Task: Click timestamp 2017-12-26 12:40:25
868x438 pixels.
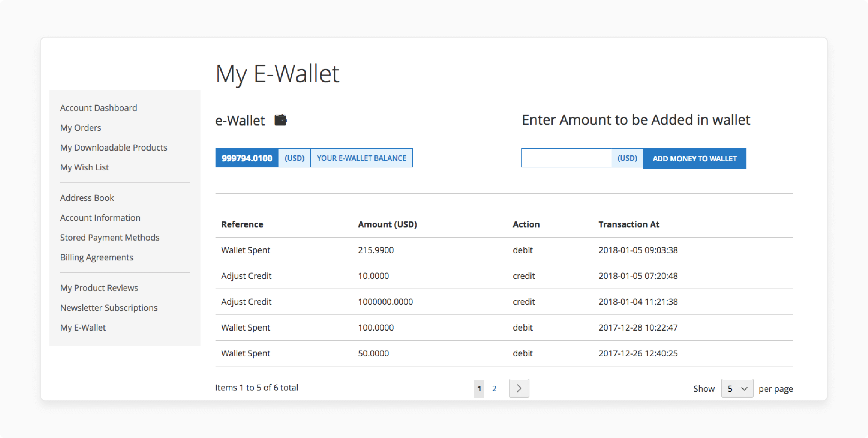Action: (x=638, y=353)
